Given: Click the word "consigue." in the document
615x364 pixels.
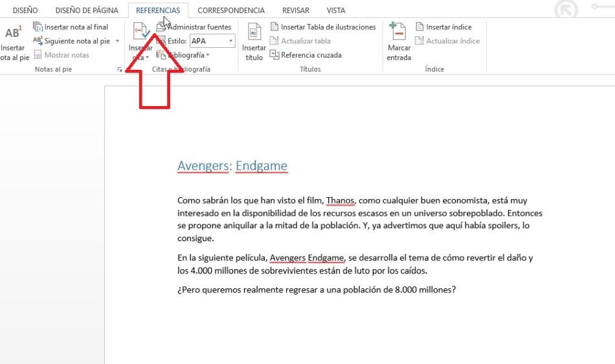Looking at the screenshot, I should pyautogui.click(x=196, y=238).
